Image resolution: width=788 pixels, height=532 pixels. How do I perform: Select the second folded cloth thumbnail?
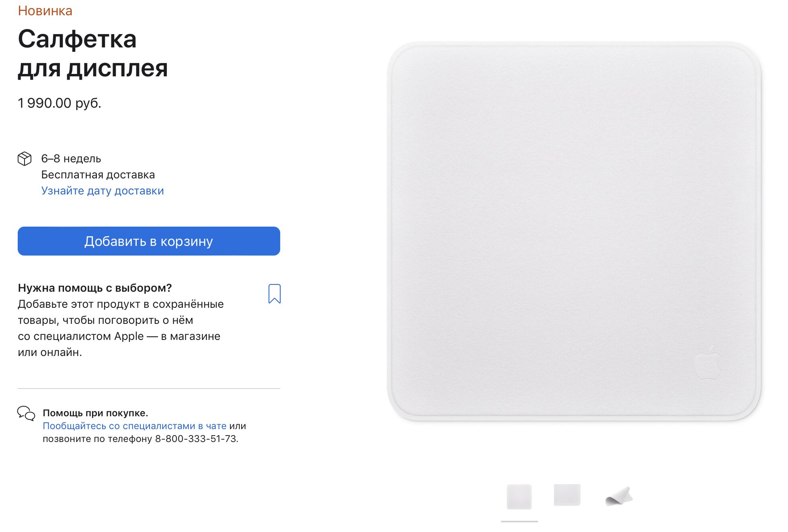tap(567, 495)
